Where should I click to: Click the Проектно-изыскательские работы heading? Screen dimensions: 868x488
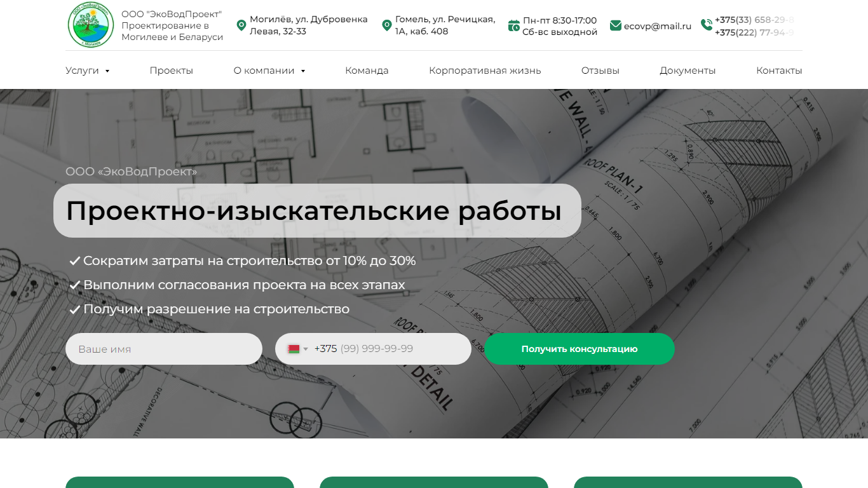click(x=314, y=211)
